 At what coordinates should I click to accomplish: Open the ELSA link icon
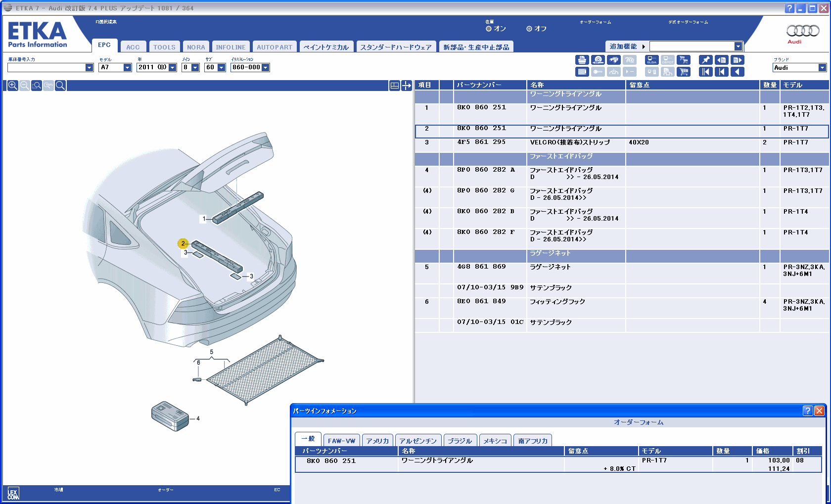(x=652, y=60)
